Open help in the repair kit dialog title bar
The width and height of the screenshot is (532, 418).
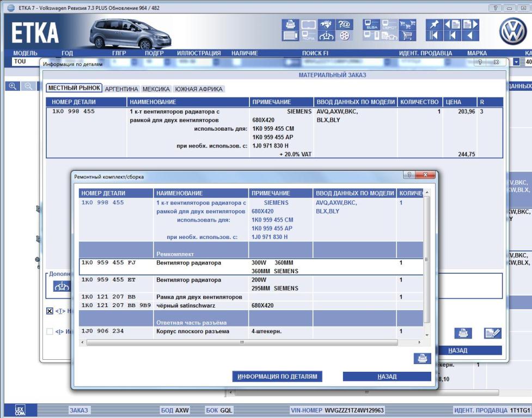point(409,175)
